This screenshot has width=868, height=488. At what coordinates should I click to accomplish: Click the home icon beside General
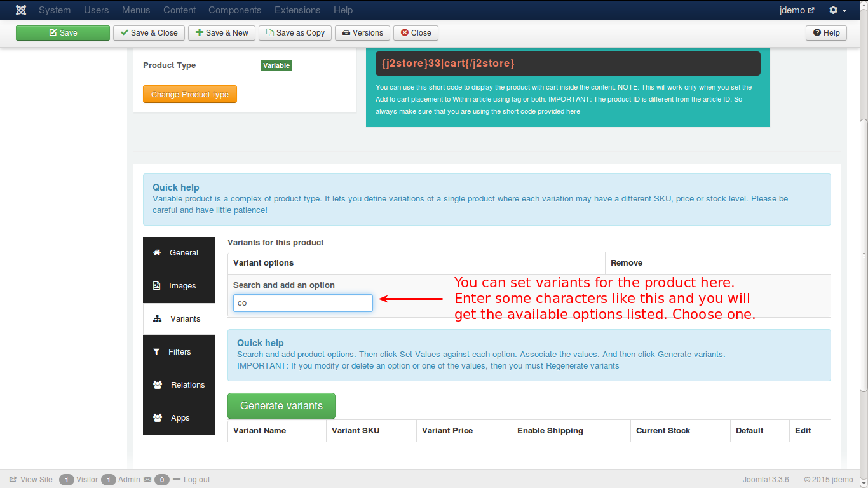157,253
